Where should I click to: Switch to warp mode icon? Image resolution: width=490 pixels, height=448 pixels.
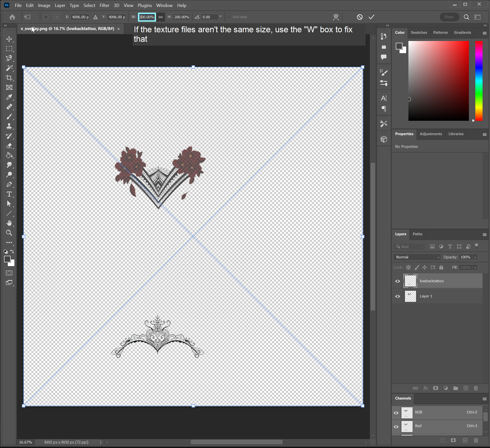[336, 17]
